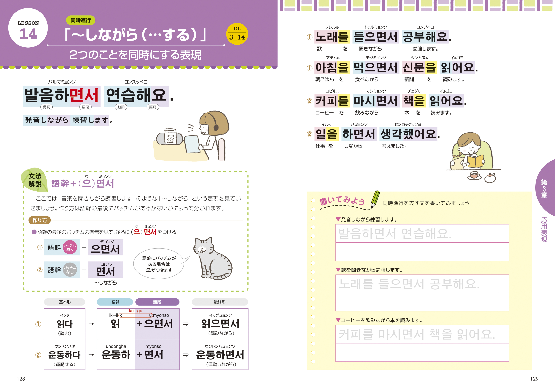Click the 動詞 tag under 연습
The image size is (555, 392).
pyautogui.click(x=121, y=107)
